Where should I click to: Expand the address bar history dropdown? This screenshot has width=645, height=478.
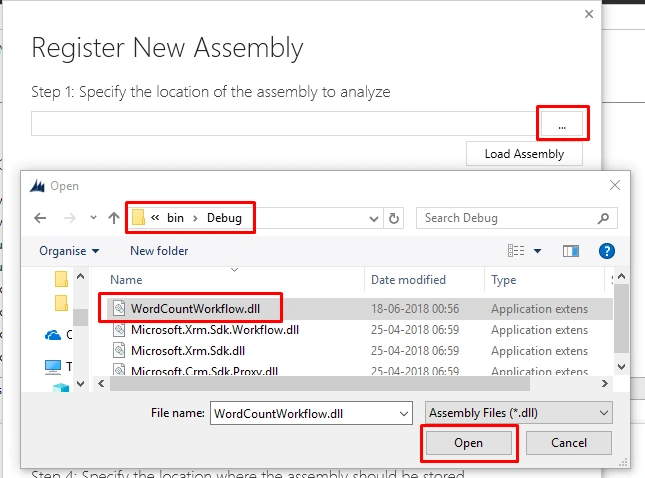[x=374, y=218]
